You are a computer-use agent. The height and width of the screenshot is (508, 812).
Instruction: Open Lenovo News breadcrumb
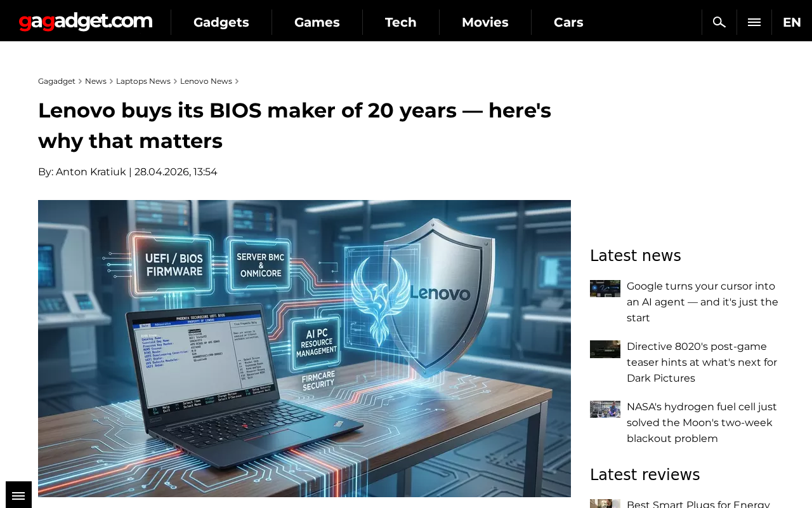pyautogui.click(x=206, y=81)
